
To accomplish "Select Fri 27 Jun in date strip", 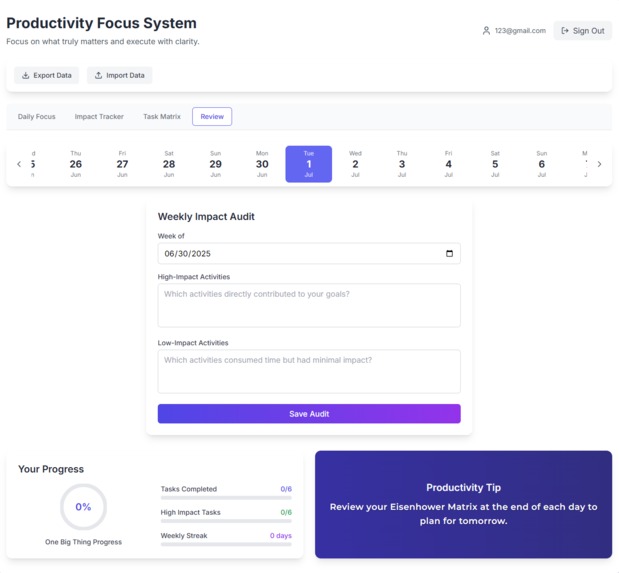I will tap(122, 164).
